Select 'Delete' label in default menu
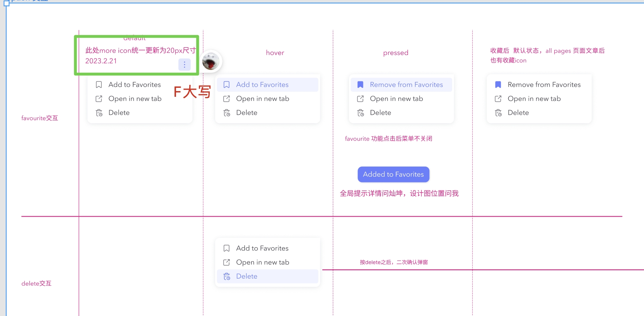This screenshot has height=316, width=644. (x=119, y=113)
